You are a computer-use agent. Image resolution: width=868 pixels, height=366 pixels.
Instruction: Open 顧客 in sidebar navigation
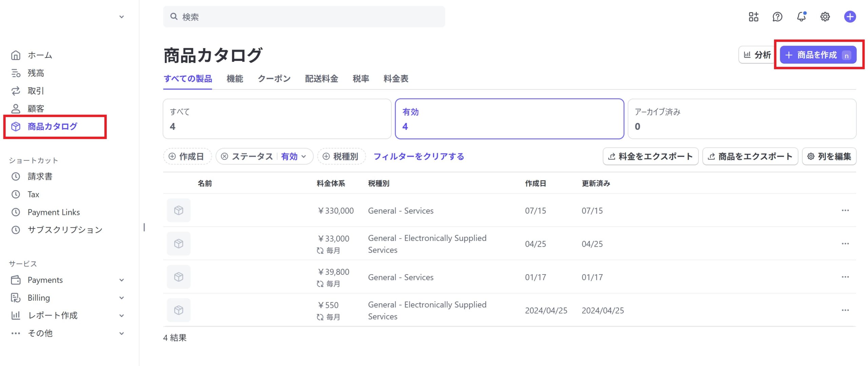tap(36, 109)
